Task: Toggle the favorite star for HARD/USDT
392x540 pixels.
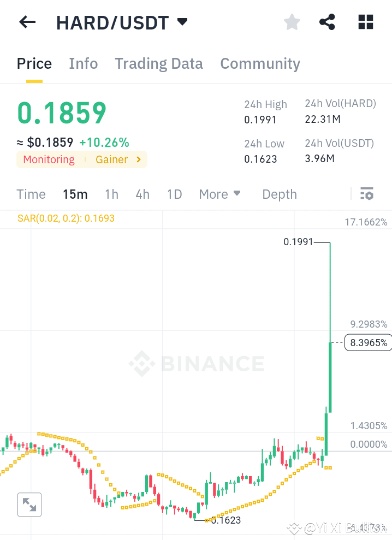Action: [292, 22]
